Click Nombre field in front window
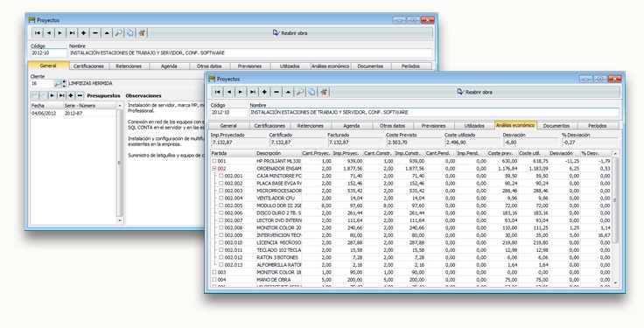644x328 pixels. pyautogui.click(x=434, y=113)
